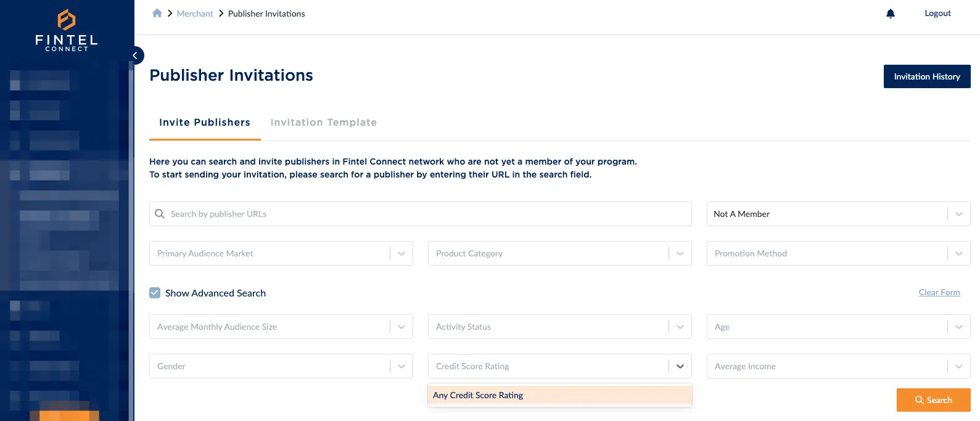The image size is (980, 421).
Task: Click the home icon in the breadcrumb
Action: (157, 13)
